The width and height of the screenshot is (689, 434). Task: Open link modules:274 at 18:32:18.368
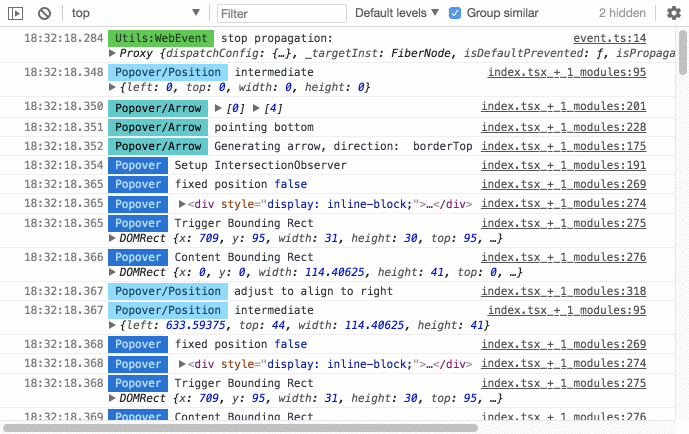tap(563, 363)
